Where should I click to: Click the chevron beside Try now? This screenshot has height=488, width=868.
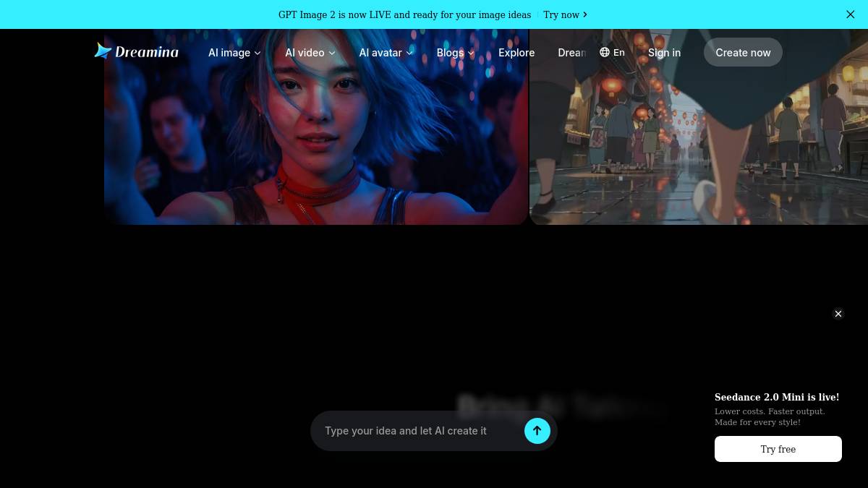pos(585,14)
